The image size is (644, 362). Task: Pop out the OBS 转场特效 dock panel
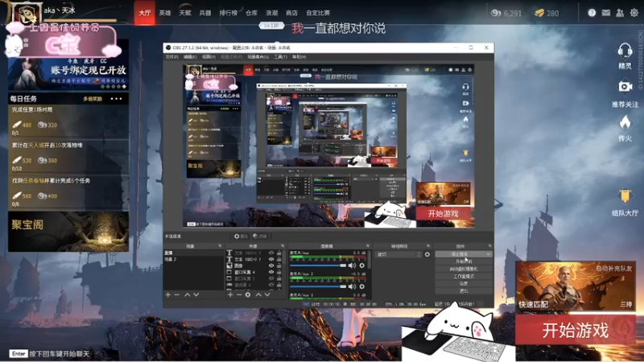point(428,246)
